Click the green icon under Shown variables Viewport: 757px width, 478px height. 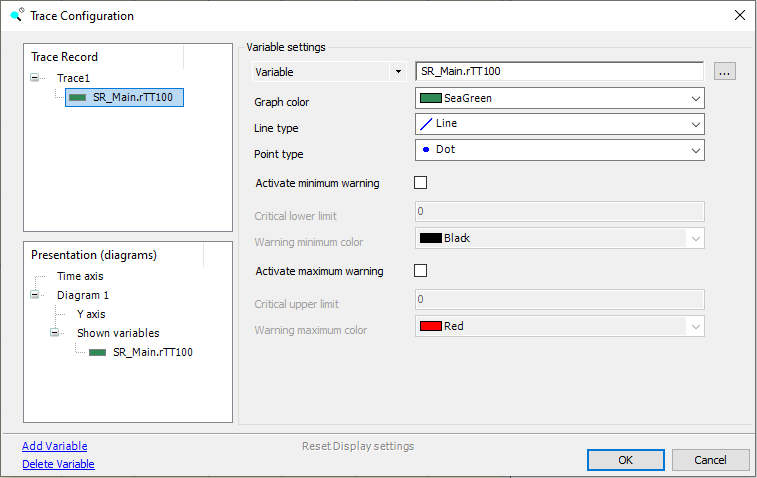click(x=97, y=352)
